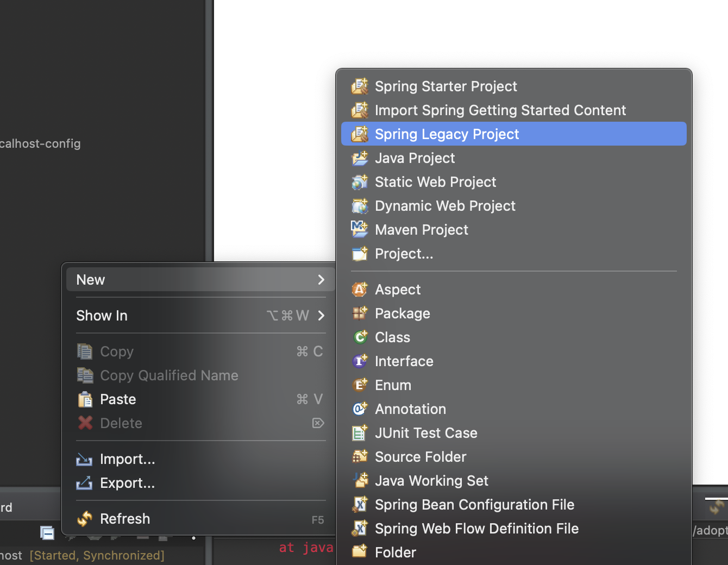Click the Export... arrow icon
The image size is (728, 565).
click(84, 483)
